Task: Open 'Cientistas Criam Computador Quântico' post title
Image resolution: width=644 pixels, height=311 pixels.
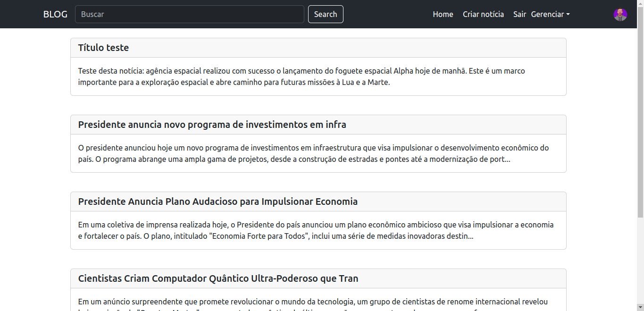Action: point(218,278)
